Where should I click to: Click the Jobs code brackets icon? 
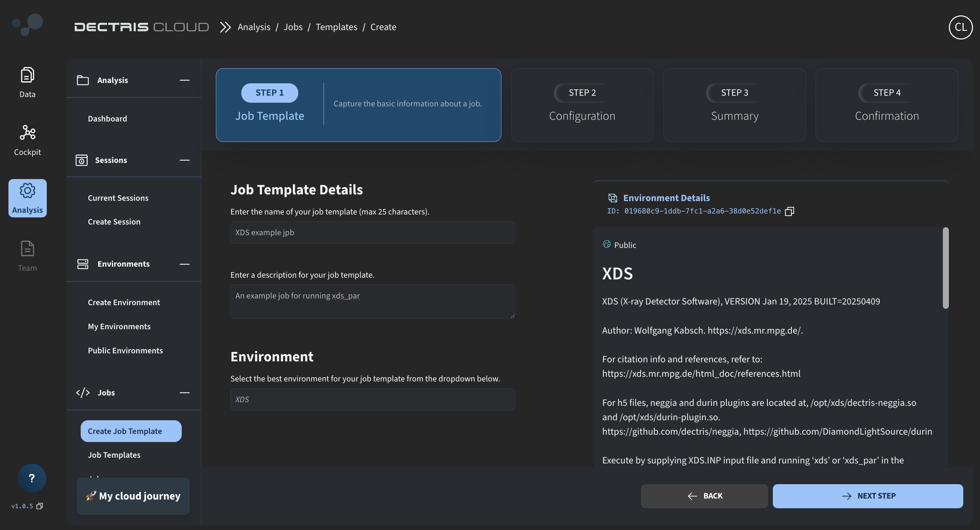coord(83,393)
